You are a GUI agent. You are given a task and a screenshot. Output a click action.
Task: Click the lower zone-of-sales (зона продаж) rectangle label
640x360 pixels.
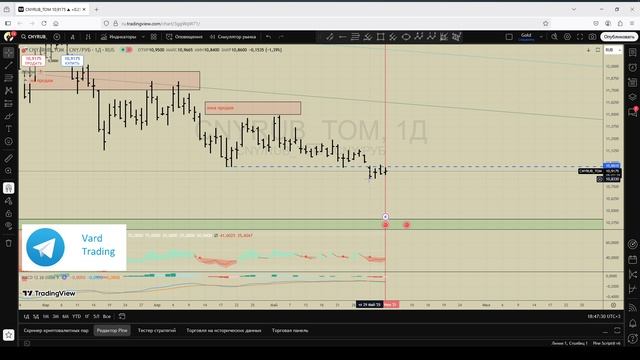point(220,108)
